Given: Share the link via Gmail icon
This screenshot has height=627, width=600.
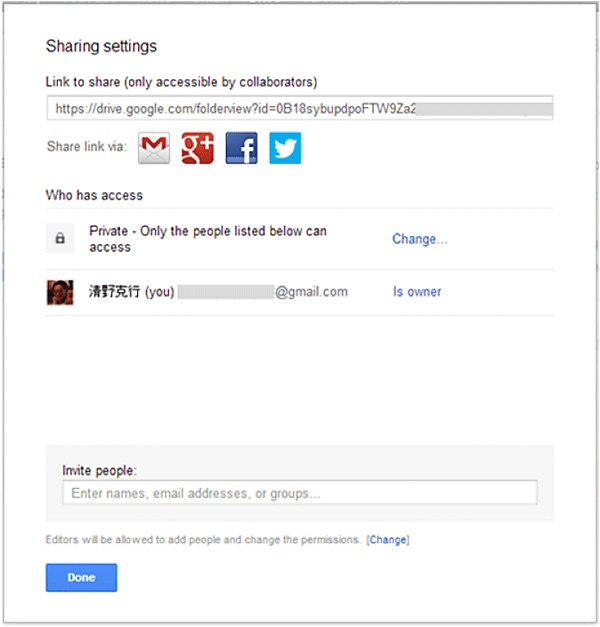Looking at the screenshot, I should click(x=154, y=148).
